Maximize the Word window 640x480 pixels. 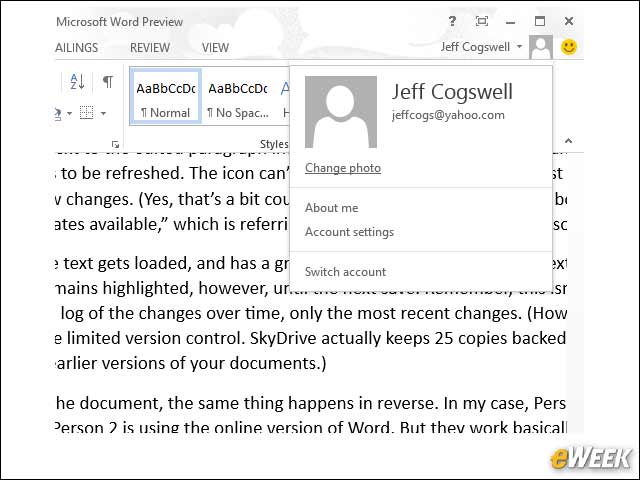(x=540, y=21)
